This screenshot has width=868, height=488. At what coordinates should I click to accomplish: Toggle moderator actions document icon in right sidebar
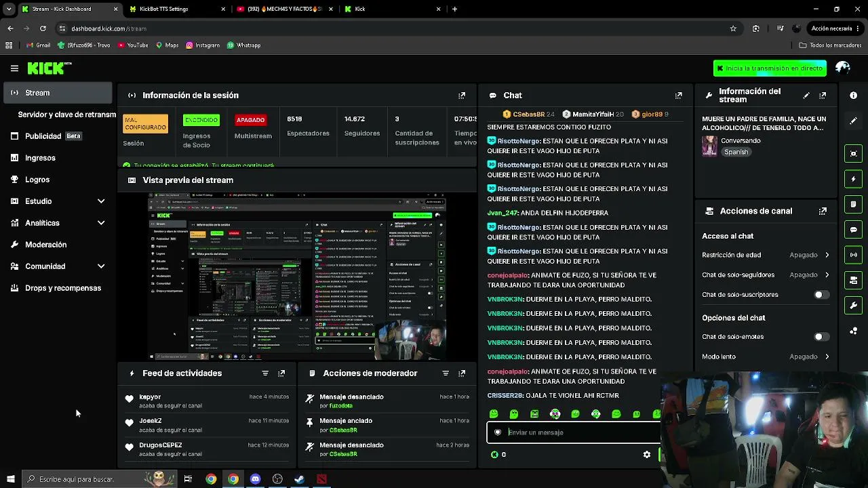(854, 204)
